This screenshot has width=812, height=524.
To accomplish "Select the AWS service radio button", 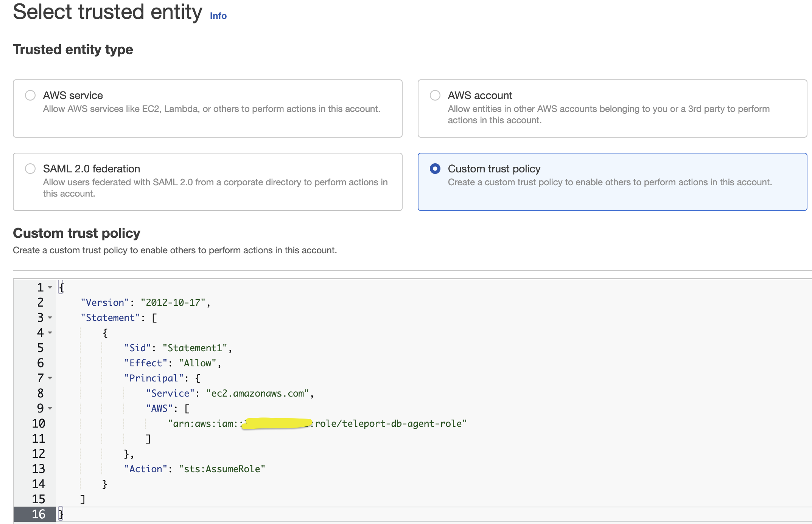I will coord(31,95).
